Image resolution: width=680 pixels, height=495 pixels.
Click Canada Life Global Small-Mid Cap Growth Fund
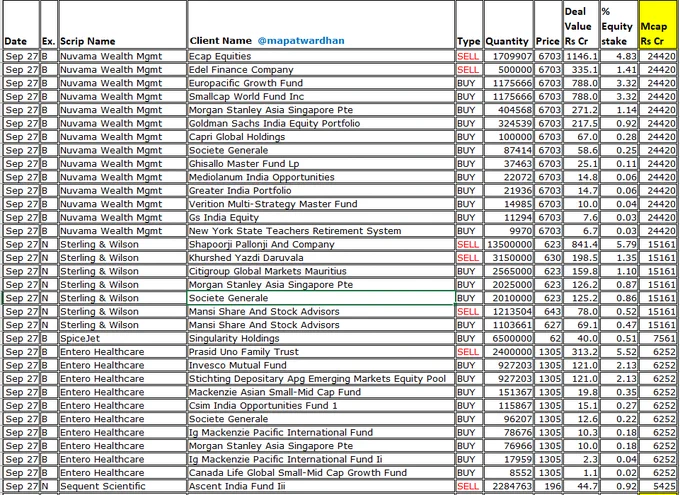321,472
